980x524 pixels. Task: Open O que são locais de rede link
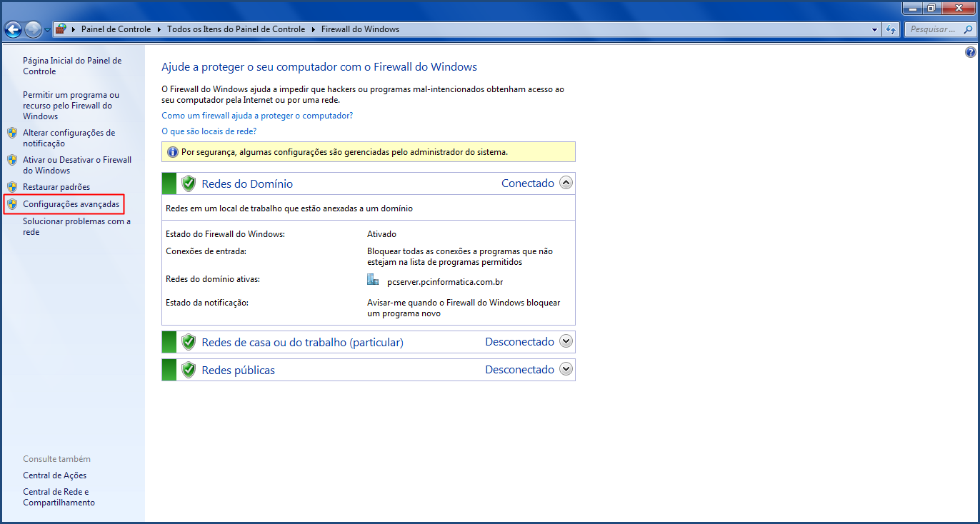coord(209,131)
